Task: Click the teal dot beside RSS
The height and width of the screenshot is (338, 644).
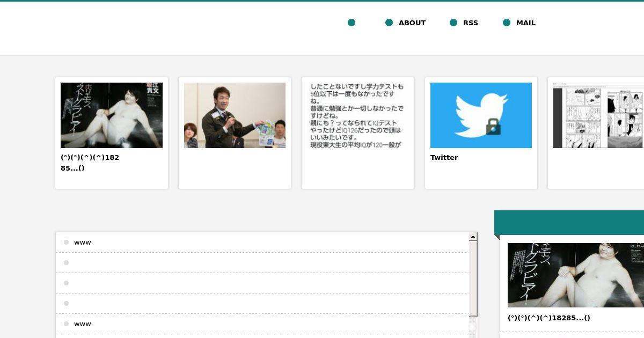Action: [453, 23]
